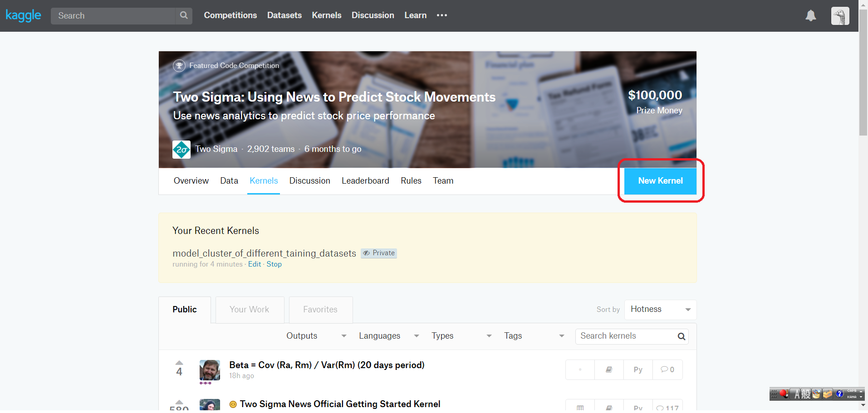This screenshot has width=868, height=413.
Task: Open the user profile avatar menu
Action: point(840,16)
